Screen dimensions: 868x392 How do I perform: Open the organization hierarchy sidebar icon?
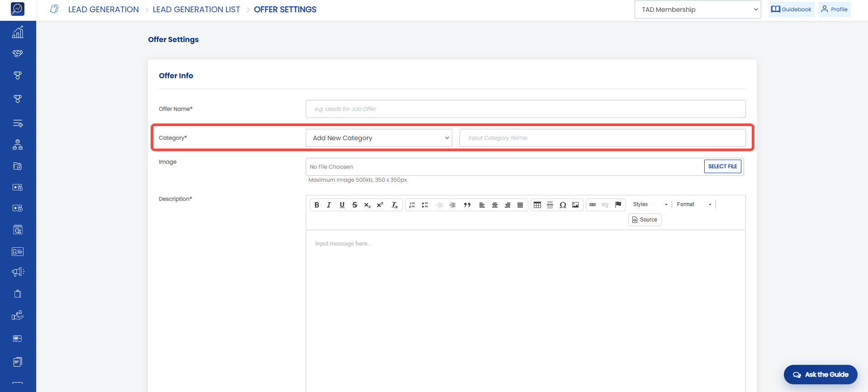(18, 145)
